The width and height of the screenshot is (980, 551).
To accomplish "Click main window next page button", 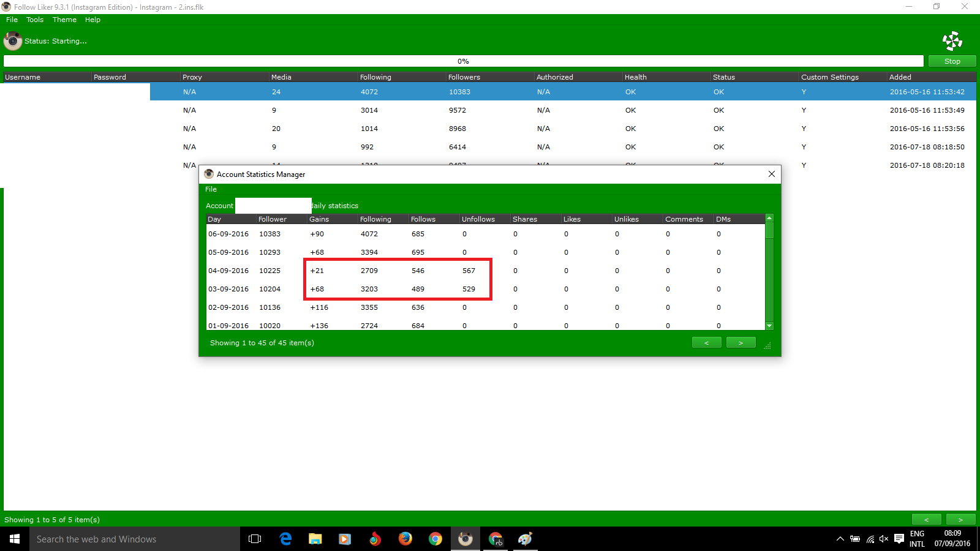I will [x=960, y=520].
